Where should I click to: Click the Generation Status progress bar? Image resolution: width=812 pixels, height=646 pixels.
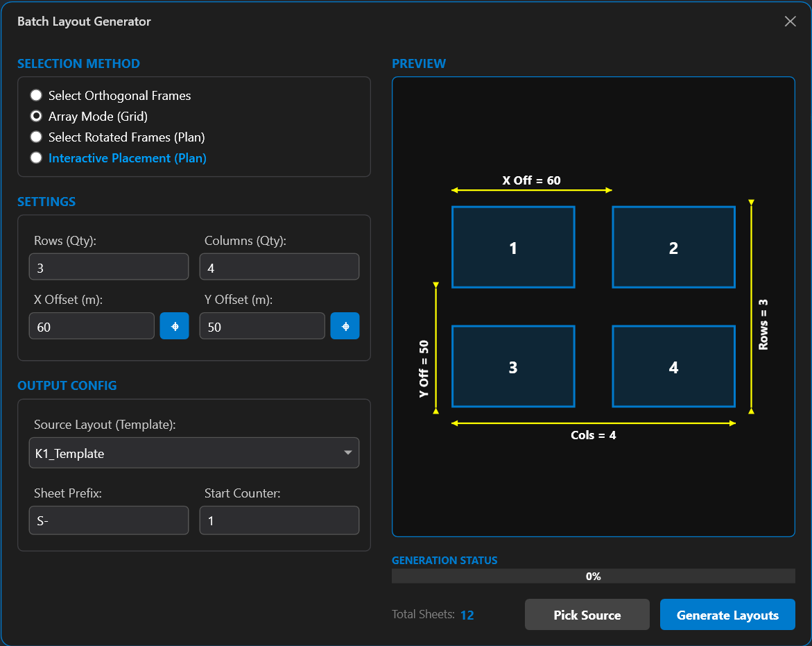594,576
